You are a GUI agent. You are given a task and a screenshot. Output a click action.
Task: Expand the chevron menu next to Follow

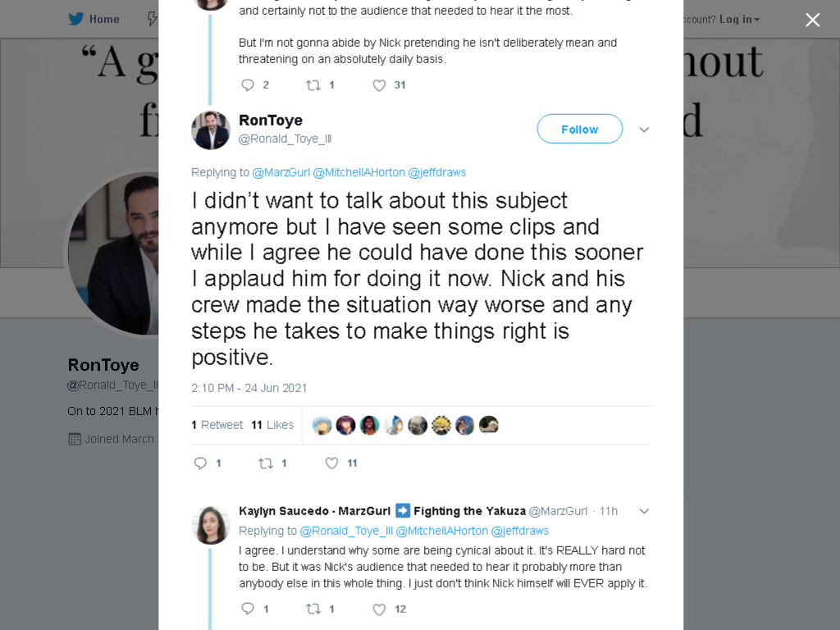(644, 130)
